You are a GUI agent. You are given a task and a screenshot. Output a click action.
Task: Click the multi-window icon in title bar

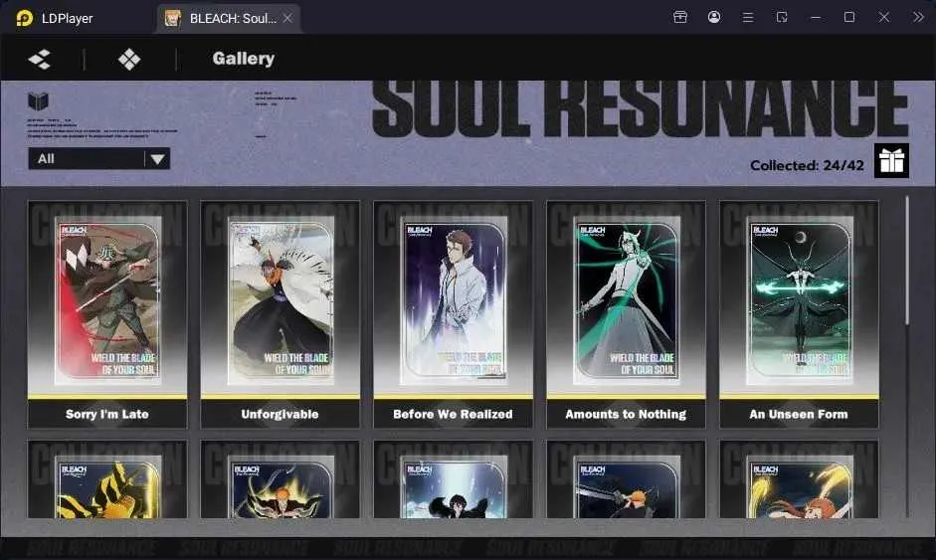click(782, 17)
